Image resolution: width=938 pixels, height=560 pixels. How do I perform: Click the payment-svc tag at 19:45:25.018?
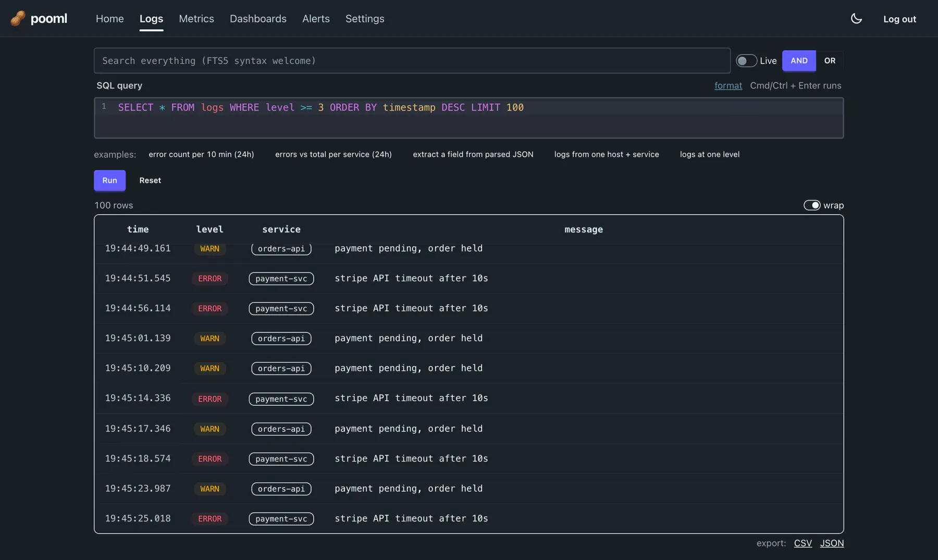click(x=281, y=519)
